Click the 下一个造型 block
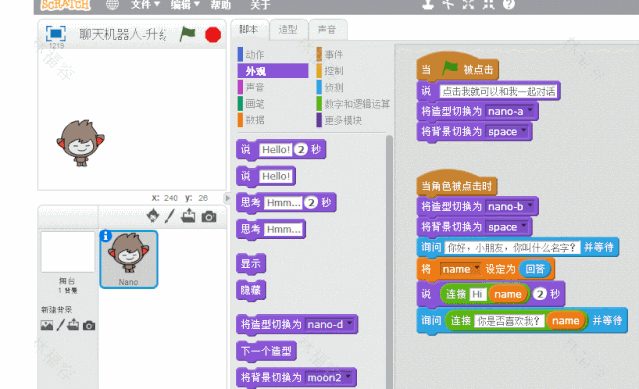639x389 pixels. pos(266,351)
